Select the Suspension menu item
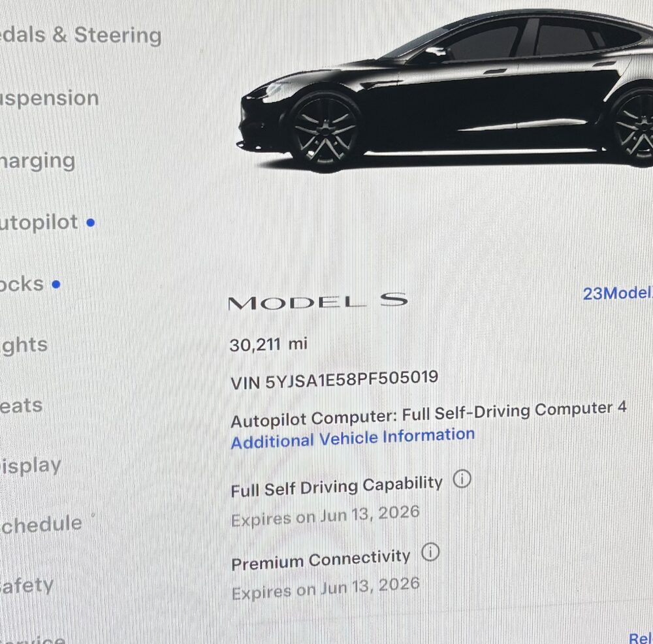Viewport: 653px width, 644px height. (x=49, y=99)
